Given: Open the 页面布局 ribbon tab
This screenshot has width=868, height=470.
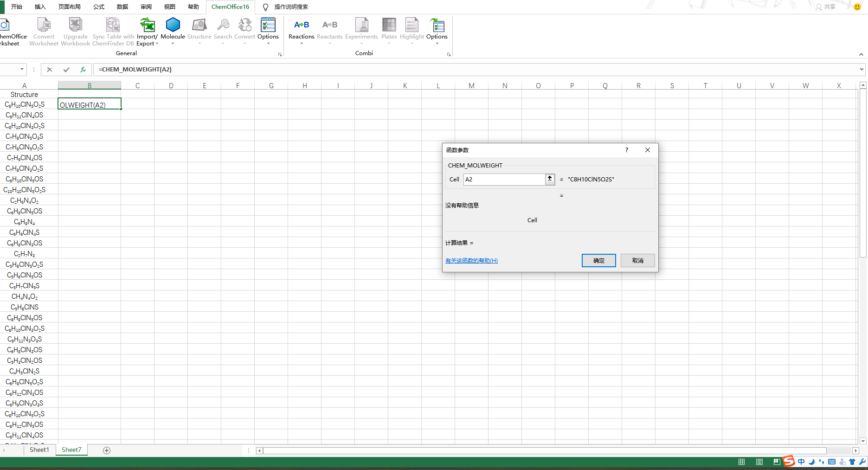Looking at the screenshot, I should tap(70, 7).
